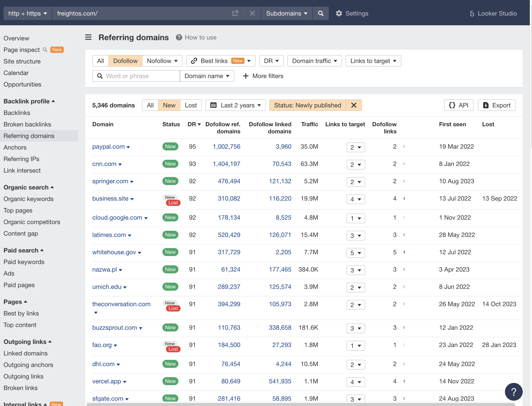
Task: Open Broken backlinks report
Action: pos(27,124)
